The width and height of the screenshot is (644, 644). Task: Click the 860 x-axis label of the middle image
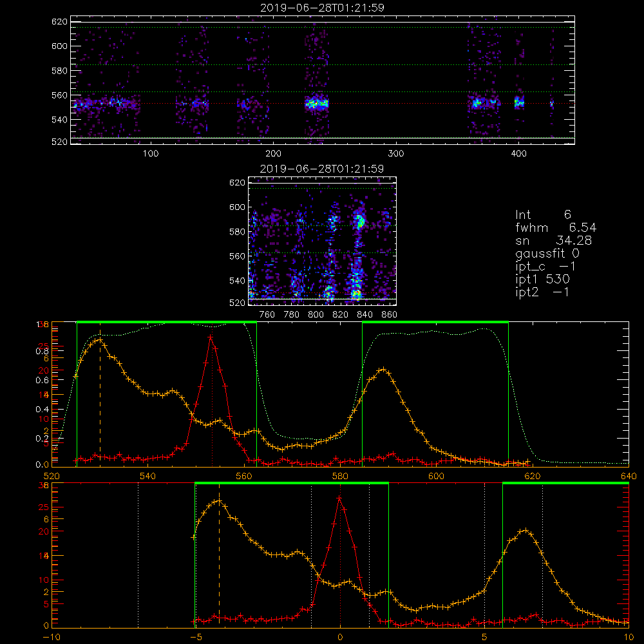(x=390, y=315)
